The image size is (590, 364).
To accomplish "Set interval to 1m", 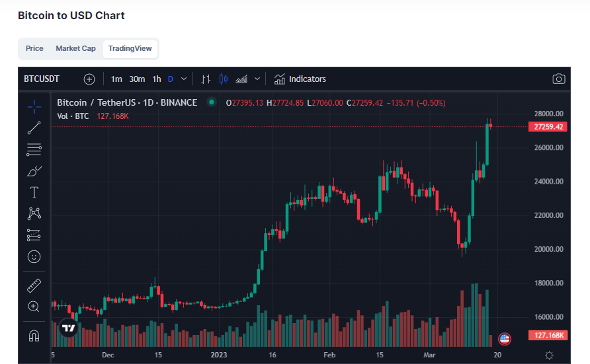I will coord(116,79).
